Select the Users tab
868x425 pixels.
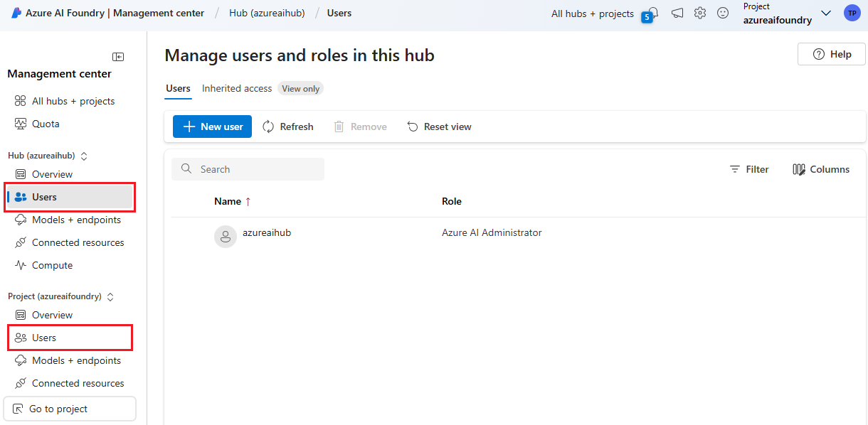[178, 89]
